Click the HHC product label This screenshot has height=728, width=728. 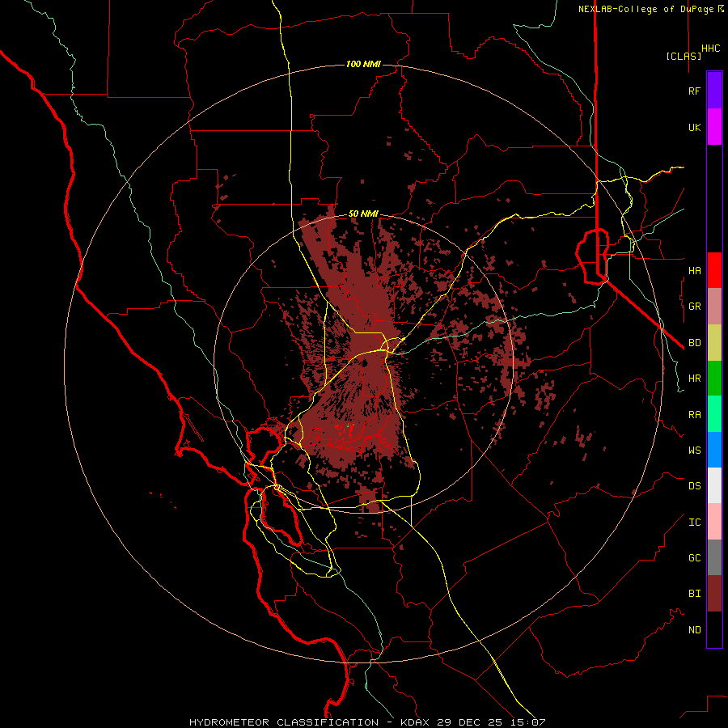(710, 49)
